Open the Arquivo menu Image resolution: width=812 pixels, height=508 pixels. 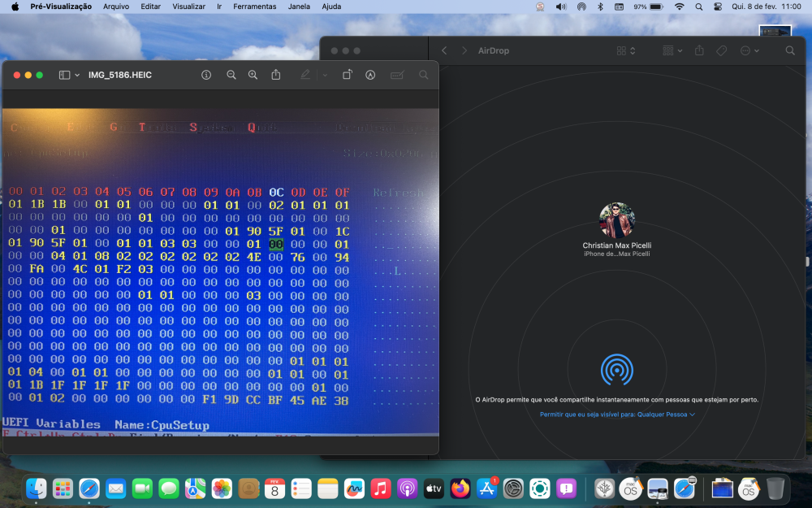[116, 7]
